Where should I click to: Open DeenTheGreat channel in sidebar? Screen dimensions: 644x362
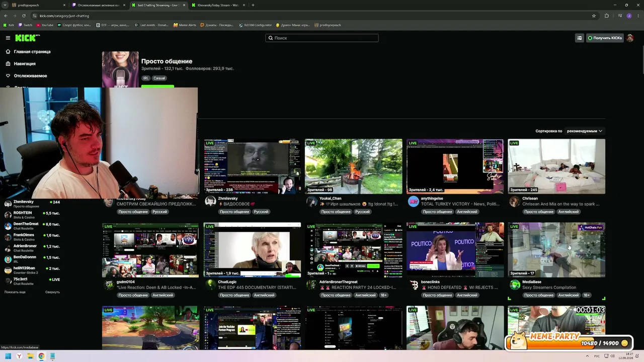pyautogui.click(x=32, y=226)
